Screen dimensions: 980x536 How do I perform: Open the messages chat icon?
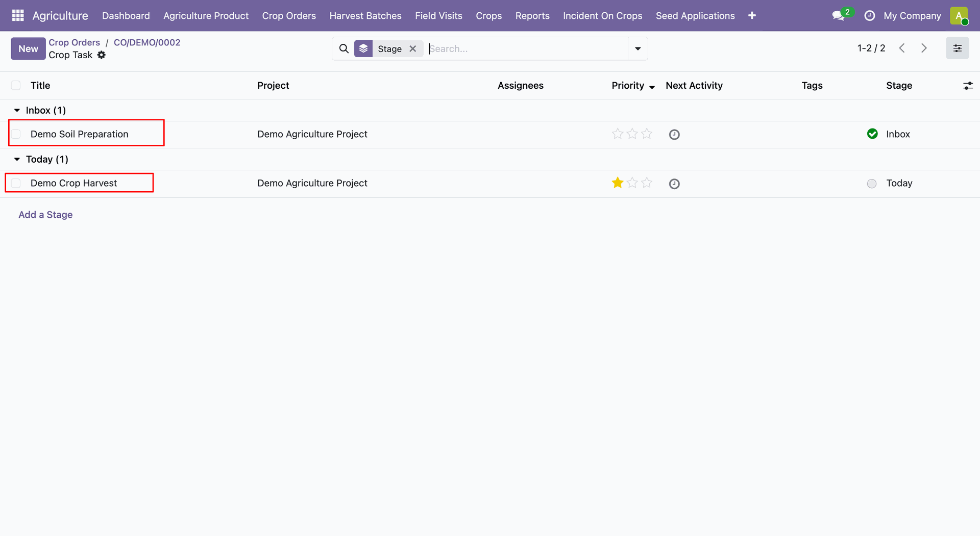coord(838,16)
